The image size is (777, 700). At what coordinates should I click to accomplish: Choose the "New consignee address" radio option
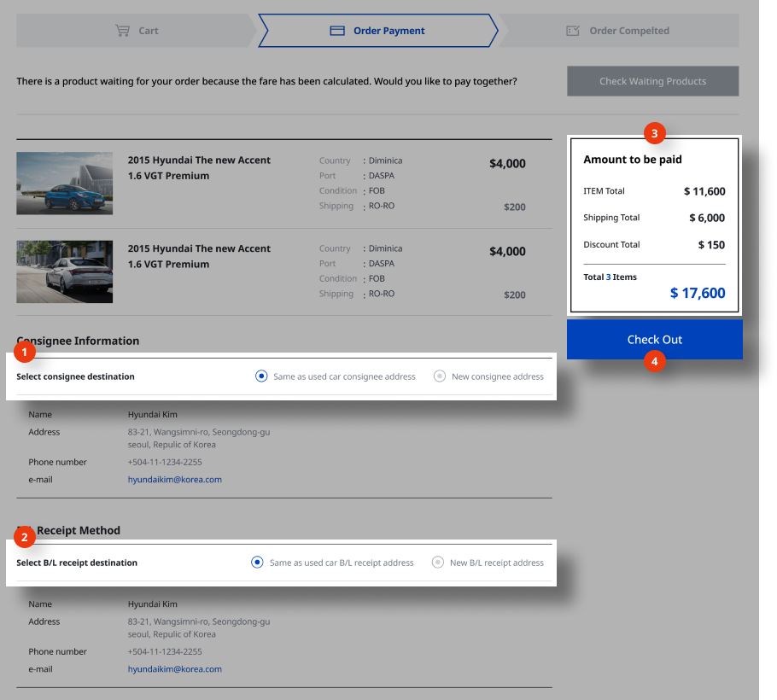tap(439, 376)
